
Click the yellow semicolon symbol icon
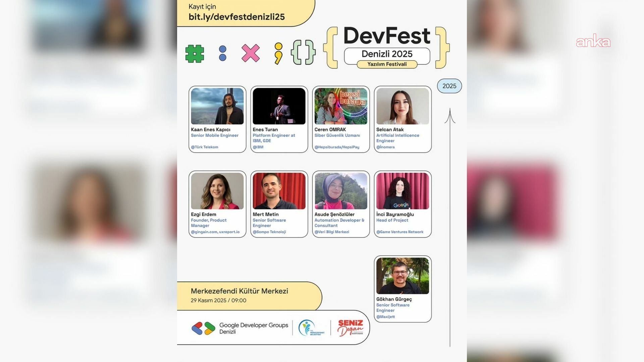click(278, 54)
